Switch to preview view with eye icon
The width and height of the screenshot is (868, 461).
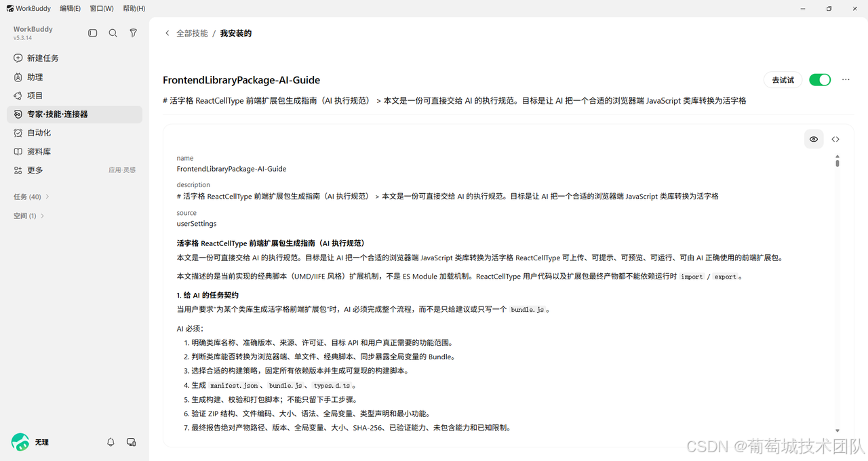(x=814, y=139)
